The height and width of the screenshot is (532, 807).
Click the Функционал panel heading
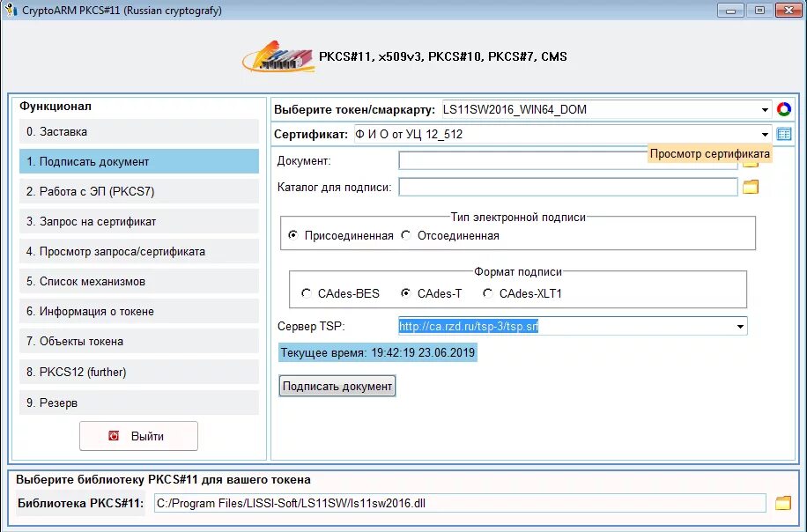pyautogui.click(x=56, y=107)
